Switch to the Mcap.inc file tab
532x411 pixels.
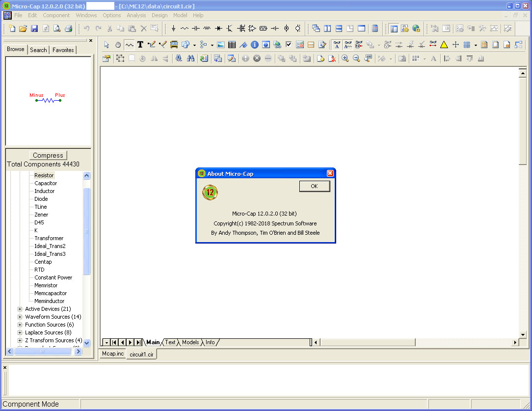[x=113, y=354]
